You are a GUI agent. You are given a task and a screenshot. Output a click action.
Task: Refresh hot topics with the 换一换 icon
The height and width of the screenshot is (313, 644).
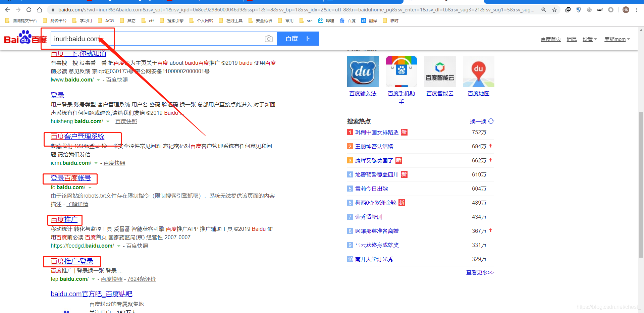(491, 121)
